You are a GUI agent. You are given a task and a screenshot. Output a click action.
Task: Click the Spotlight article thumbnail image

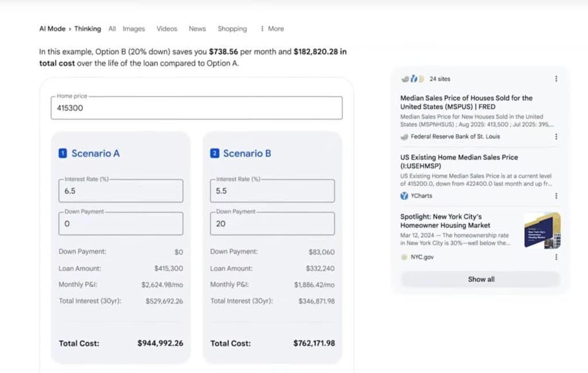542,231
